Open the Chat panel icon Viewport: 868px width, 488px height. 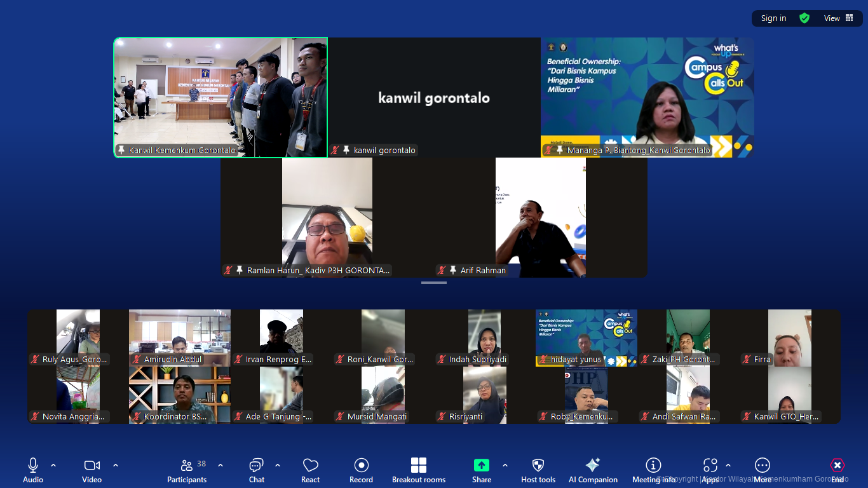point(256,466)
